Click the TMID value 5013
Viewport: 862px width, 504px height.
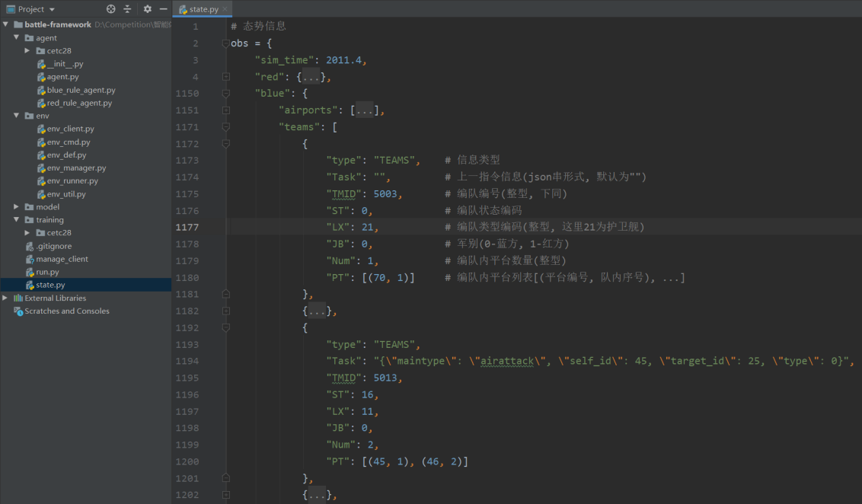click(385, 378)
